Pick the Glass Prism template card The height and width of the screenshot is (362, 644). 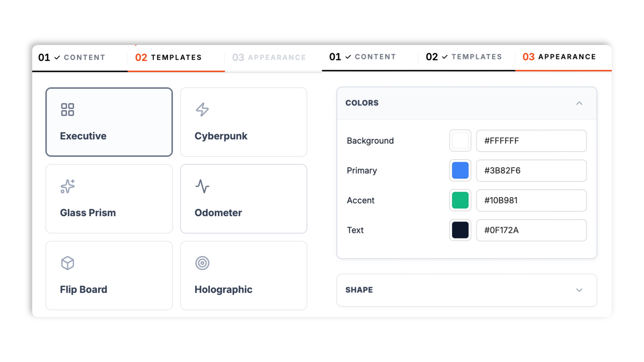tap(109, 199)
